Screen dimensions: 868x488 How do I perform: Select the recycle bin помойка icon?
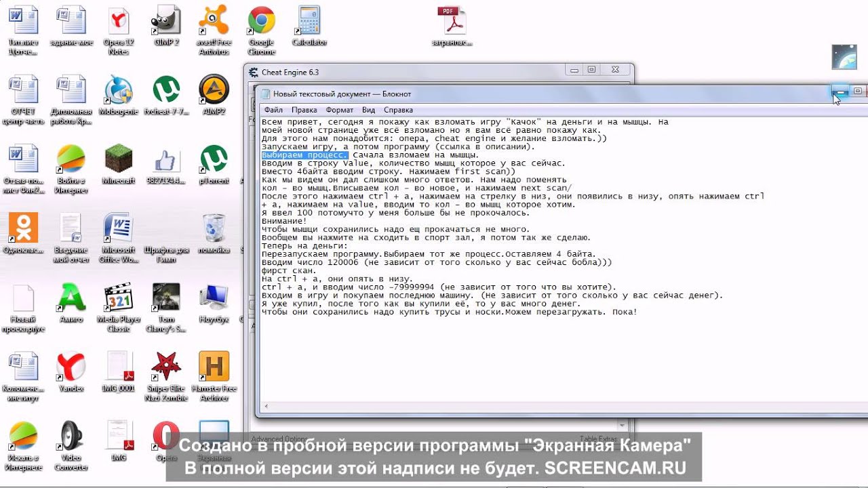214,234
